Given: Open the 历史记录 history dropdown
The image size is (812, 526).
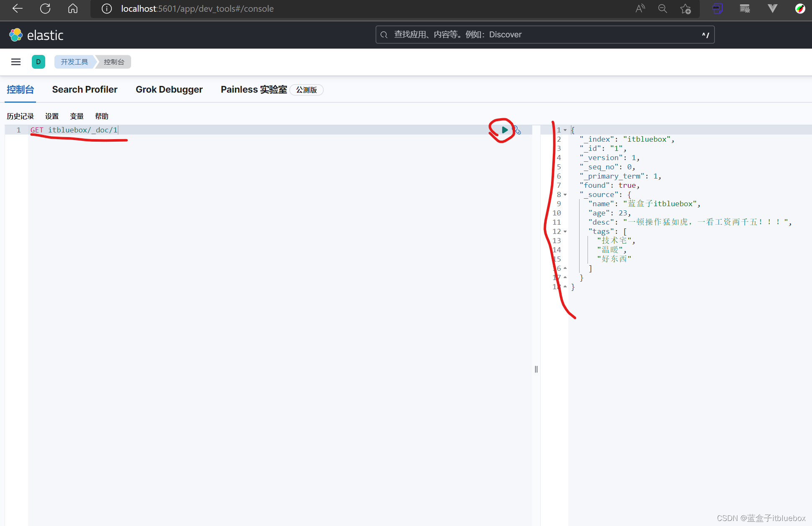Looking at the screenshot, I should [21, 116].
